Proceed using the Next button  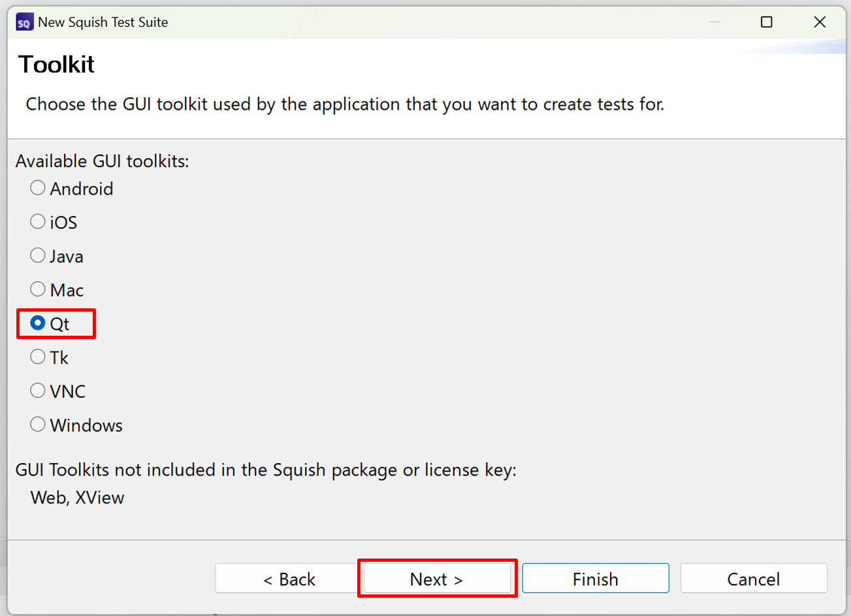coord(436,579)
